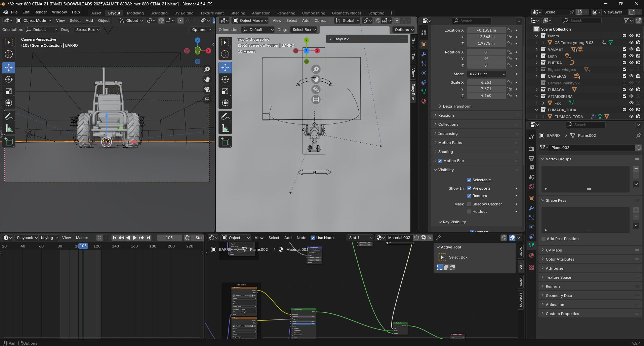644x346 pixels.
Task: Enable the Holdout checkbox
Action: tap(469, 212)
